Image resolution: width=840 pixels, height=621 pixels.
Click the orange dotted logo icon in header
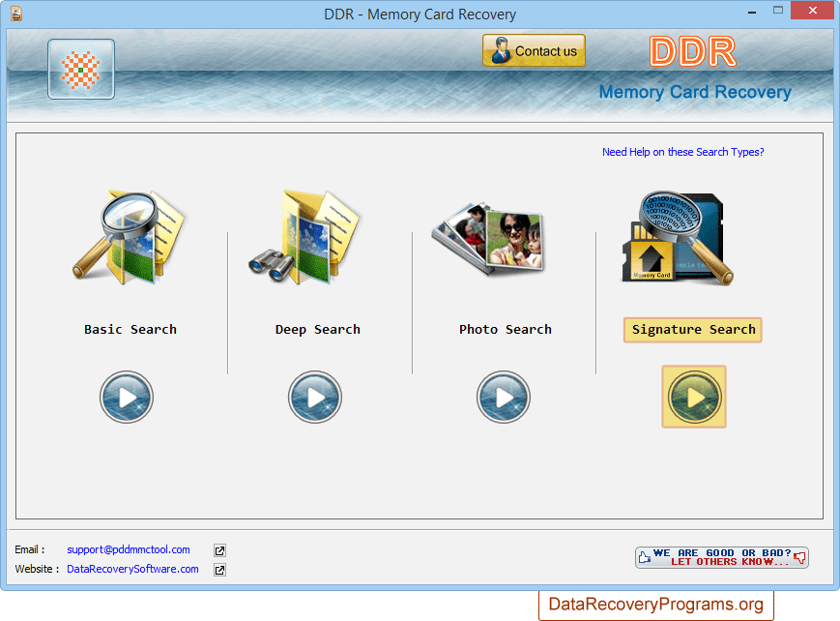pos(81,70)
